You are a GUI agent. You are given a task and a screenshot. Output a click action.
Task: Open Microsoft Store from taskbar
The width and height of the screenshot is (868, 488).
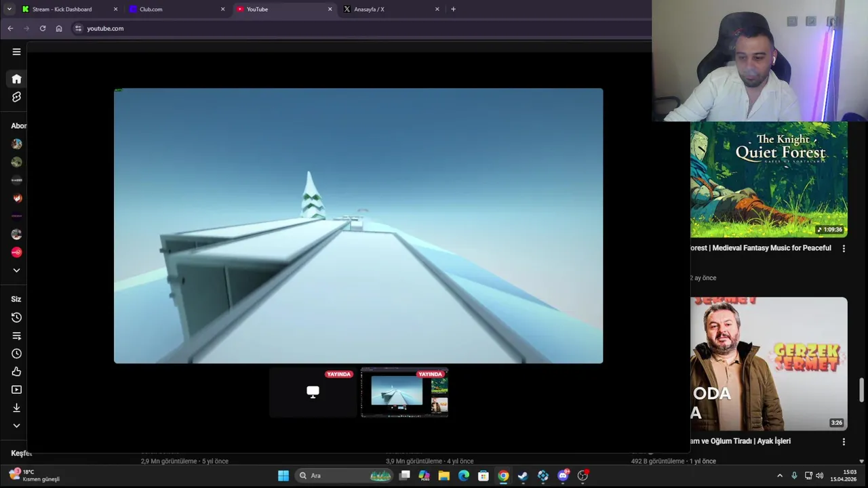484,476
